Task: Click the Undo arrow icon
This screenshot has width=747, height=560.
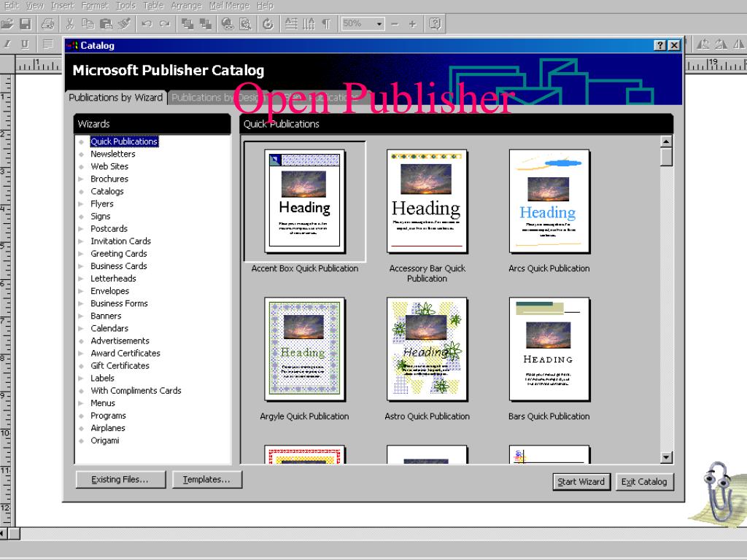Action: pyautogui.click(x=147, y=23)
